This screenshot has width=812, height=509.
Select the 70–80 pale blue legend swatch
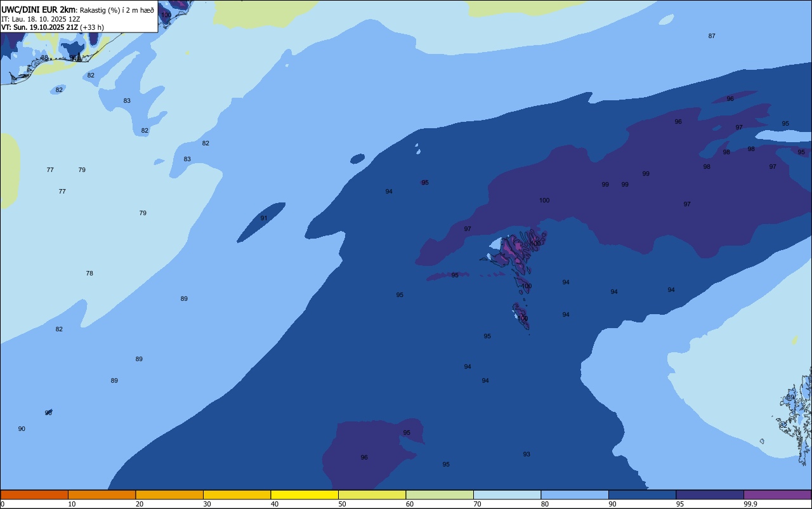pyautogui.click(x=507, y=494)
